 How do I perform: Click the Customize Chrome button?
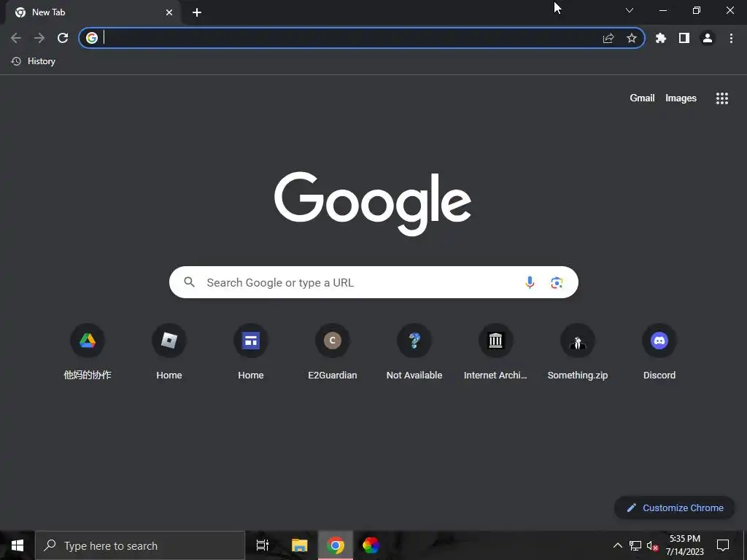pyautogui.click(x=675, y=507)
